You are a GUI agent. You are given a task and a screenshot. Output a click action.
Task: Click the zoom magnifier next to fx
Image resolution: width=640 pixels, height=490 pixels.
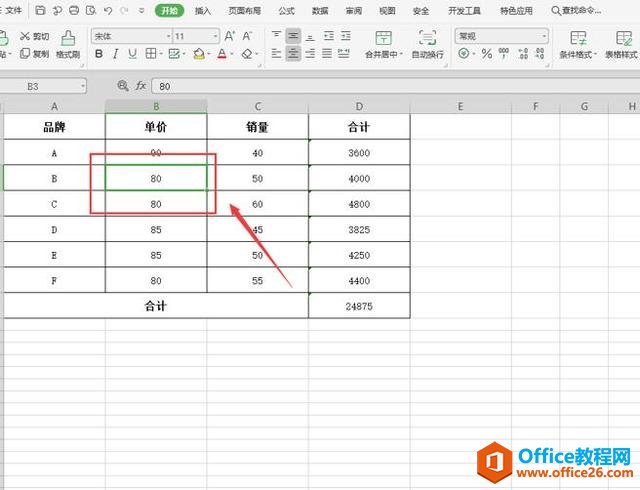click(x=122, y=86)
